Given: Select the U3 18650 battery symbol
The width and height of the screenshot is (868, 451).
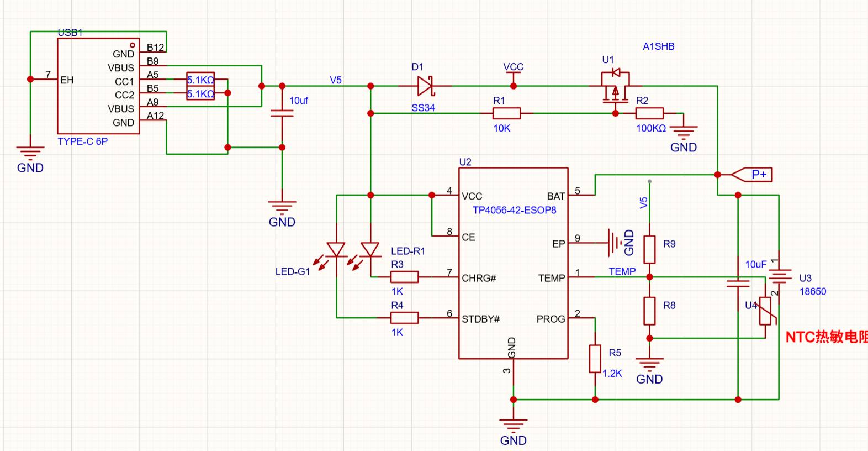Looking at the screenshot, I should 779,277.
